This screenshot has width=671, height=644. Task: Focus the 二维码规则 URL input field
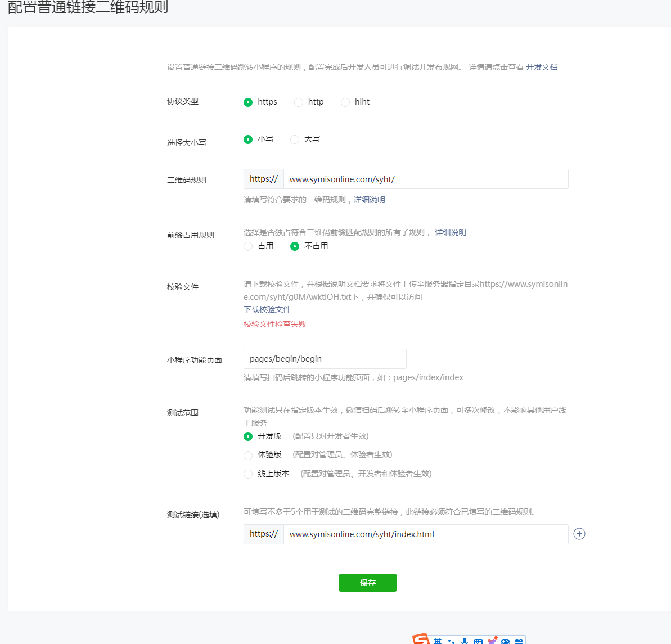426,179
